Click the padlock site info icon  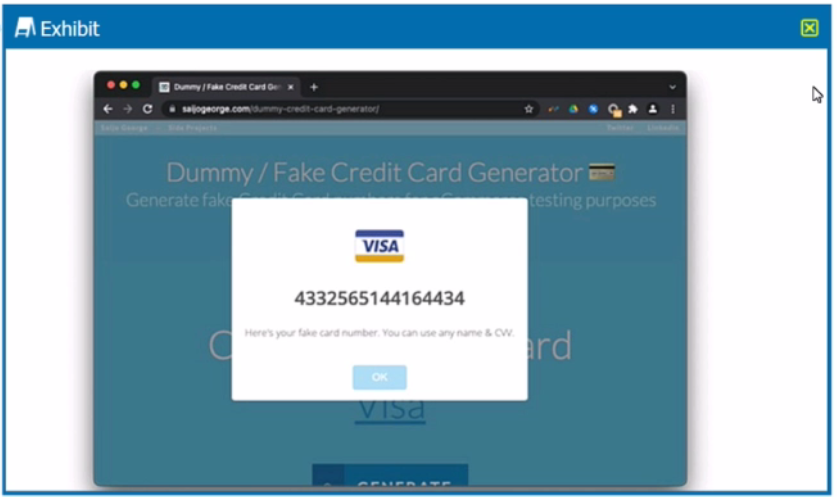click(172, 109)
